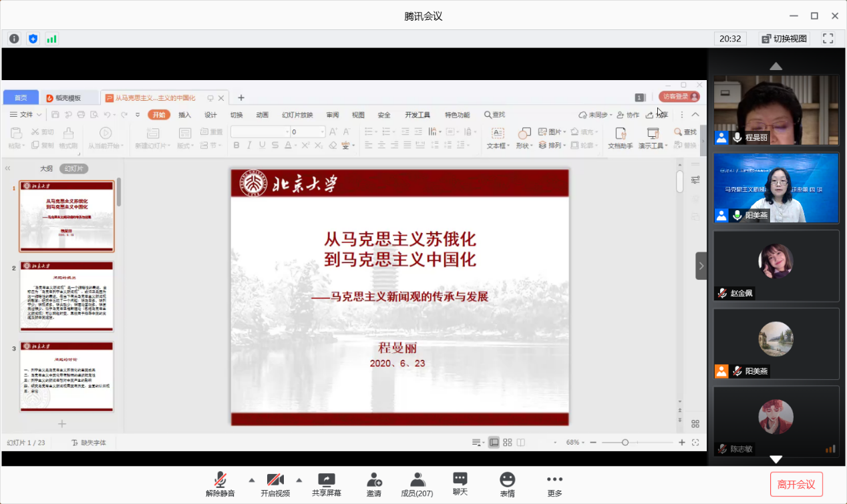Screen dimensions: 847x504
Task: Click the meeting info icon
Action: pos(14,39)
